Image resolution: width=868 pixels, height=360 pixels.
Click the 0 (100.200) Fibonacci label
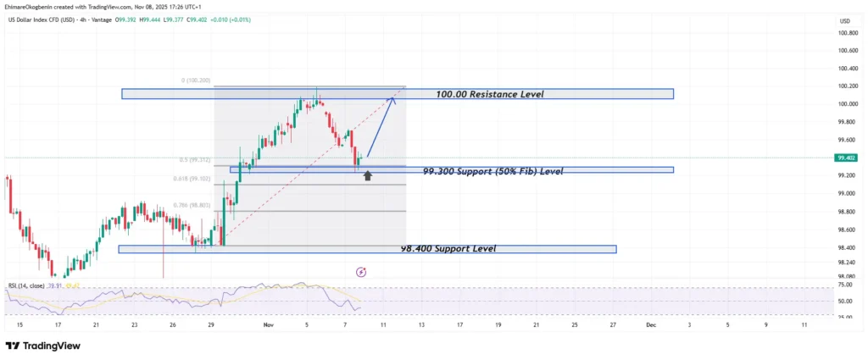[196, 80]
